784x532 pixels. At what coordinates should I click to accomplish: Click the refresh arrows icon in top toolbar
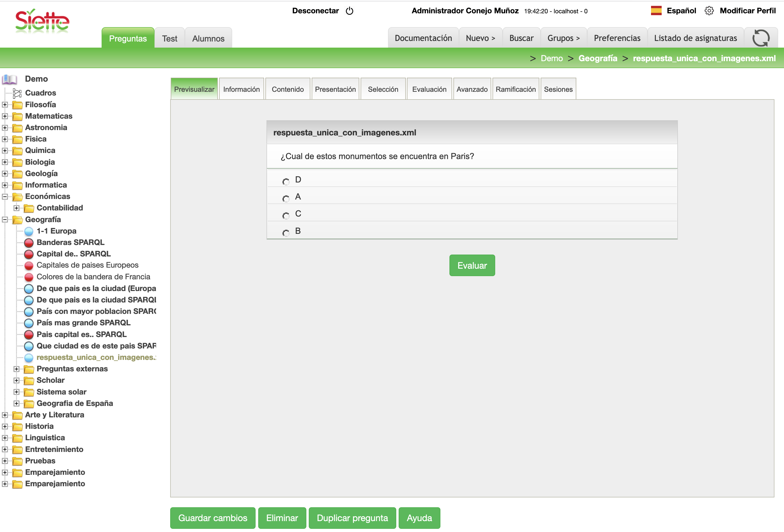point(761,38)
